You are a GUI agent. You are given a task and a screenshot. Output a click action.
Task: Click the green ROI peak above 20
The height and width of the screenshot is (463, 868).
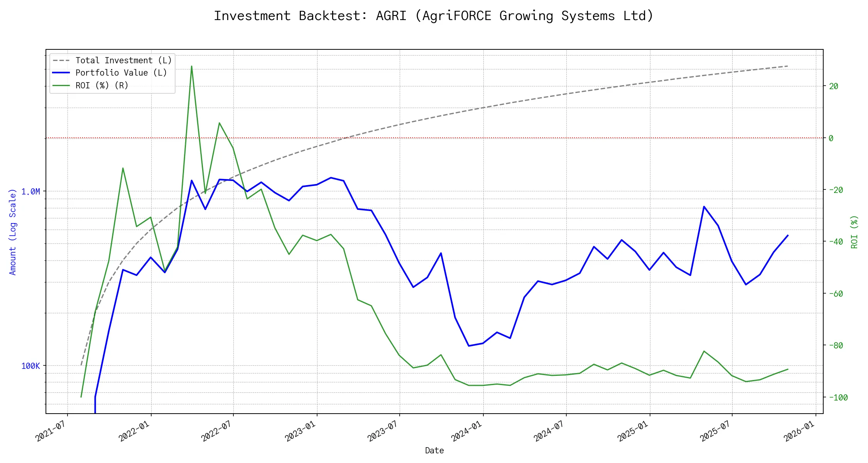point(191,66)
